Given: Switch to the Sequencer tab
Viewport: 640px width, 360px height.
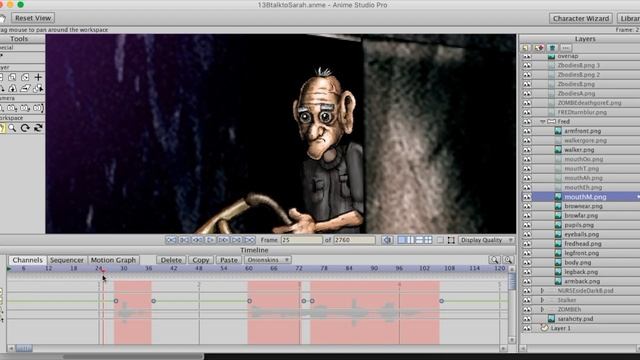Looking at the screenshot, I should click(x=67, y=260).
